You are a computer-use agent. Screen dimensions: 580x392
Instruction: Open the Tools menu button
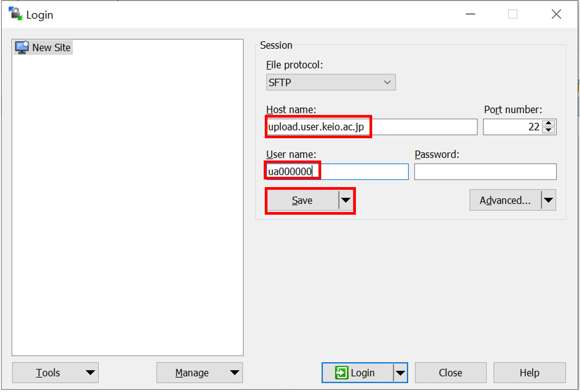(55, 373)
